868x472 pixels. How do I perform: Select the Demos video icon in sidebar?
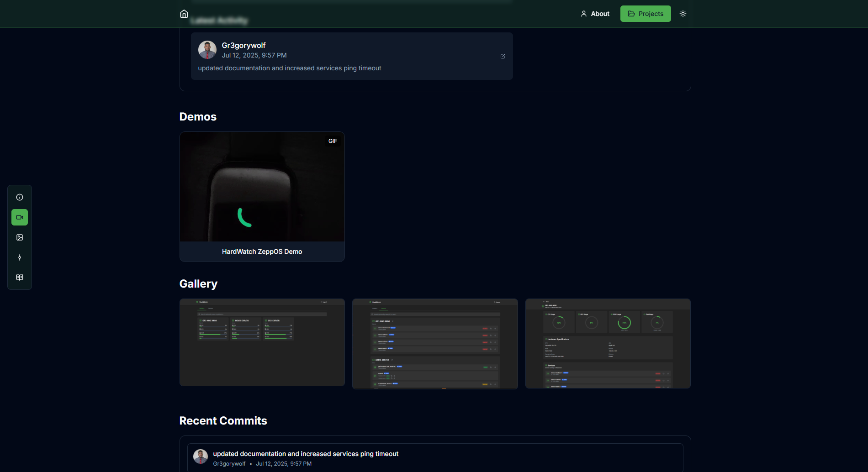[x=20, y=217]
